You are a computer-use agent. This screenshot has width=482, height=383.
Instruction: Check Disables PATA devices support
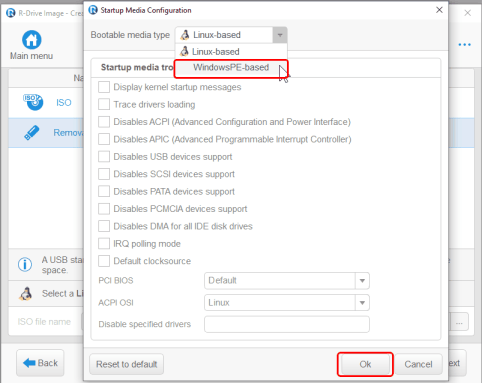click(x=104, y=191)
